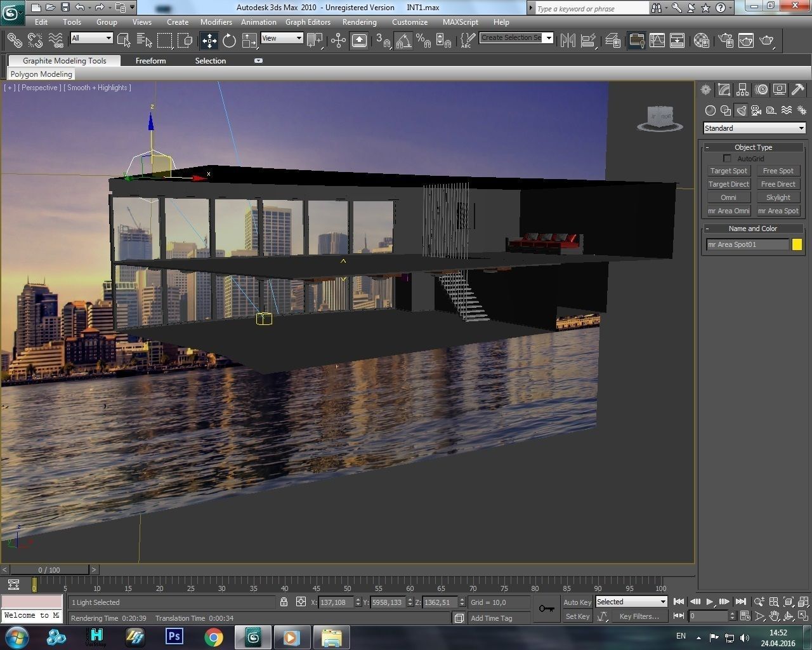Toggle the Selection Lock padlock
This screenshot has height=650, width=812.
pyautogui.click(x=284, y=602)
